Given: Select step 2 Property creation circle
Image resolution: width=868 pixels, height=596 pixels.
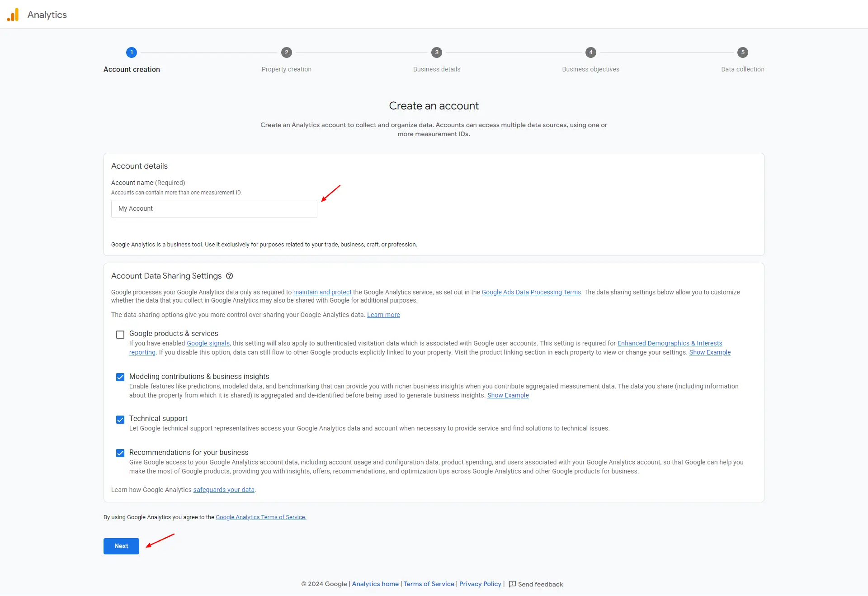Looking at the screenshot, I should point(287,52).
